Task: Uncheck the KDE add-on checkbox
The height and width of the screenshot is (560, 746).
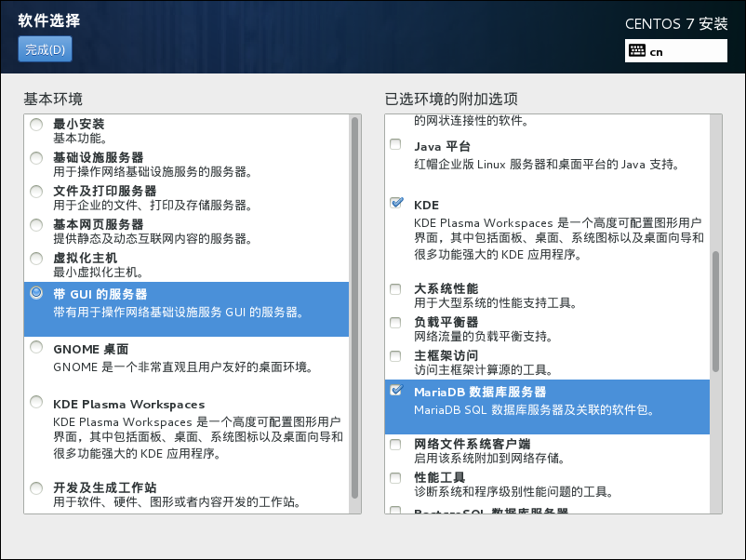Action: 396,203
